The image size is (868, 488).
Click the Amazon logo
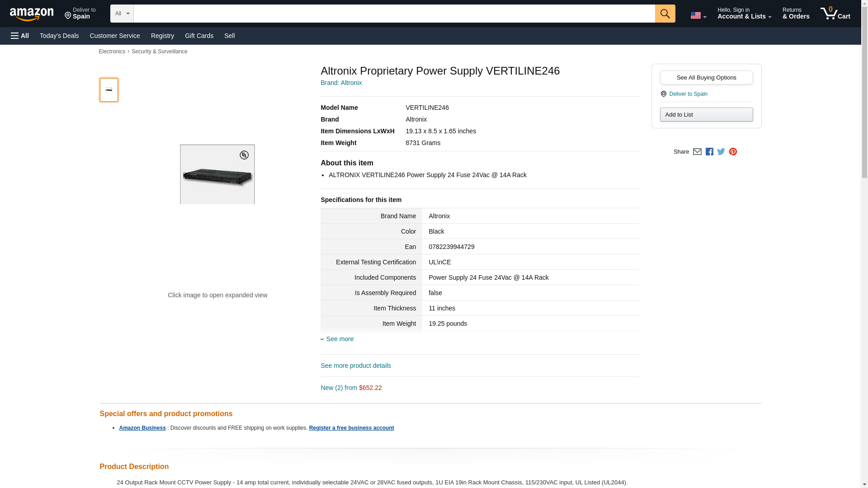coord(32,14)
